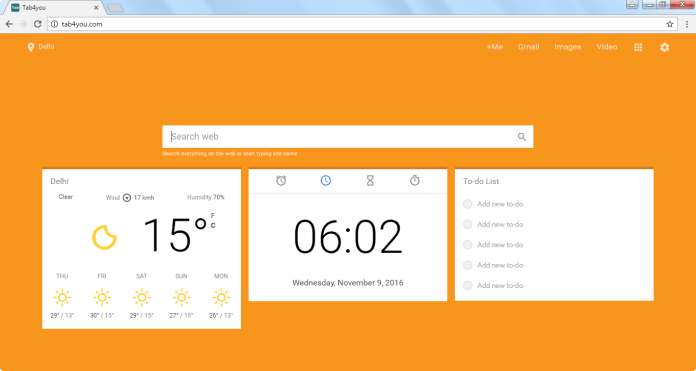Image resolution: width=696 pixels, height=371 pixels.
Task: Open the stopwatch icon tab
Action: tap(415, 180)
